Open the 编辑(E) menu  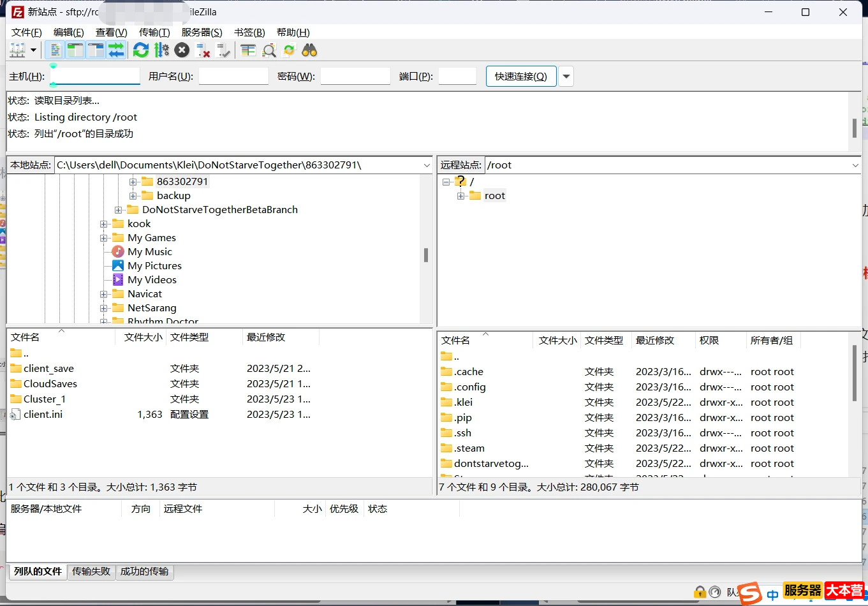pos(68,32)
